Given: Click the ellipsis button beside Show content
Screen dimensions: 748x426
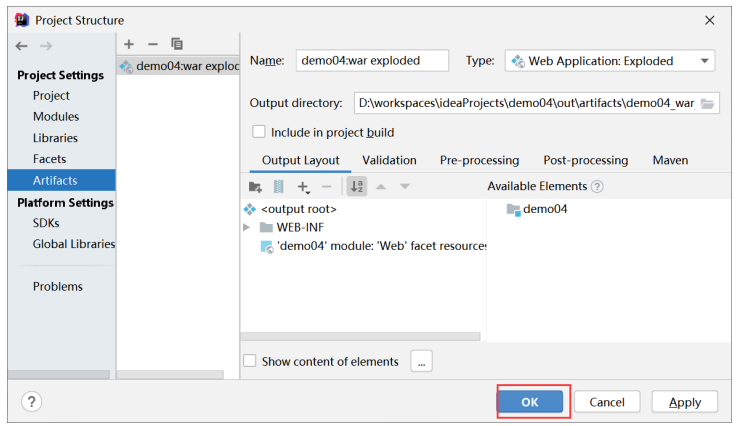Looking at the screenshot, I should (x=422, y=361).
